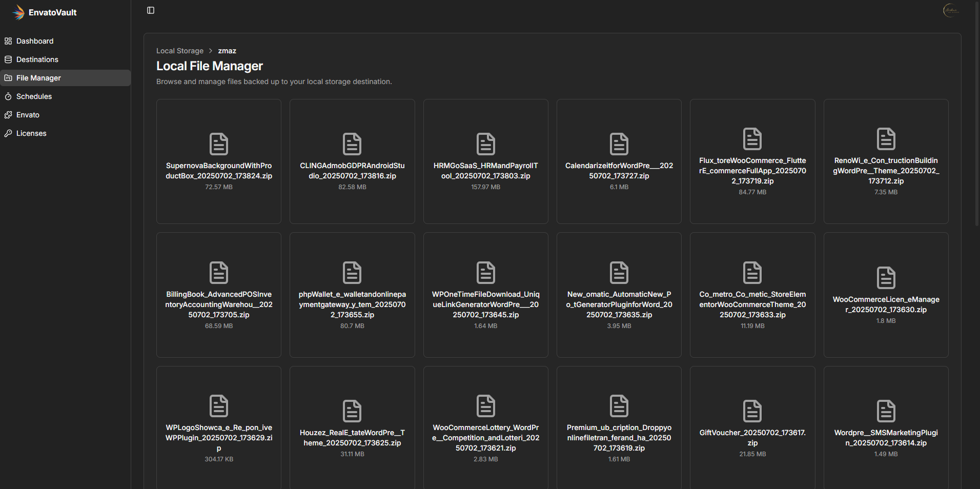Select filename GiftVoucher_20250702_173617.zip
The width and height of the screenshot is (980, 489).
tap(752, 438)
